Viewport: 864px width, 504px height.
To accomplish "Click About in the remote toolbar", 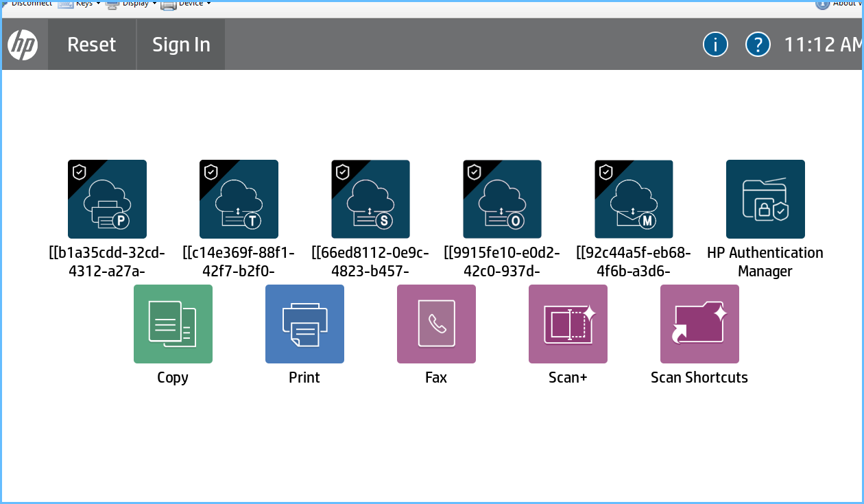I will pos(838,3).
